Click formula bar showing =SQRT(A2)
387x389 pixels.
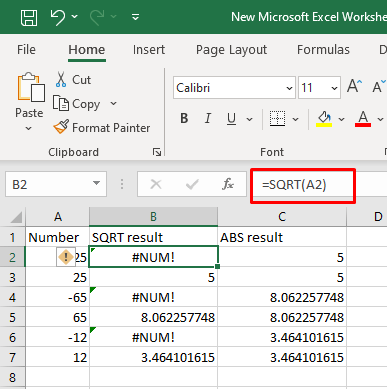(x=303, y=185)
